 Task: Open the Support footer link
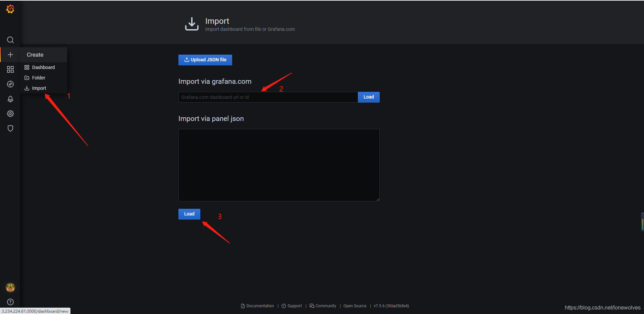(292, 306)
